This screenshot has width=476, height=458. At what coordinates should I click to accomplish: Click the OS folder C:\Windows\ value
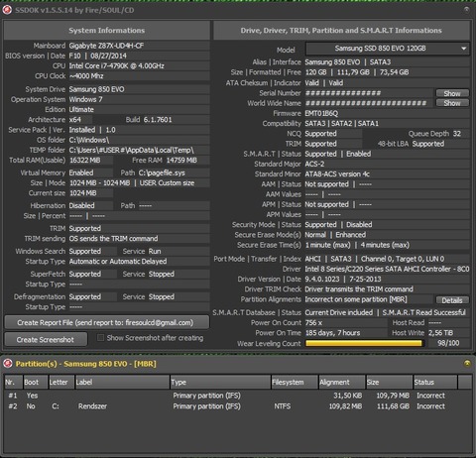point(89,140)
